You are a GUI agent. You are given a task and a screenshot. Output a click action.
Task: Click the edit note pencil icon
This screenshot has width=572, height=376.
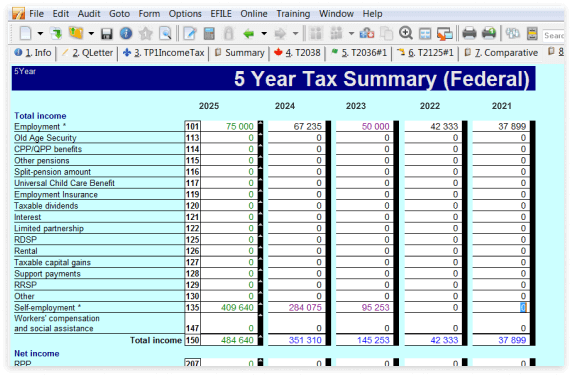pyautogui.click(x=190, y=34)
